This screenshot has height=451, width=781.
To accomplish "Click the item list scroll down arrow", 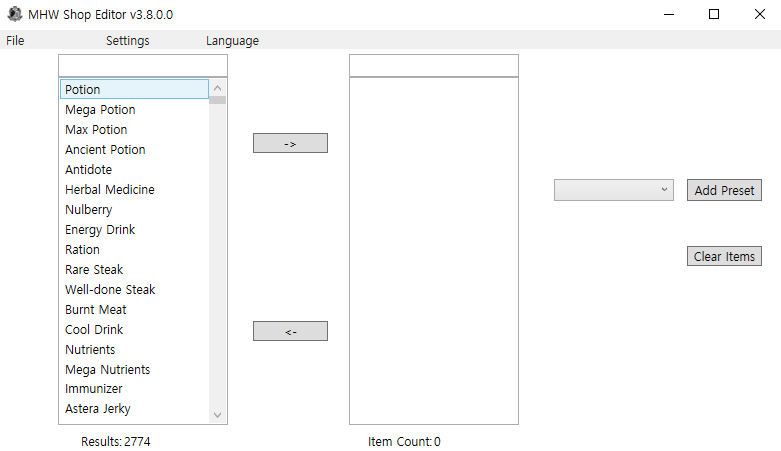I will pyautogui.click(x=218, y=415).
